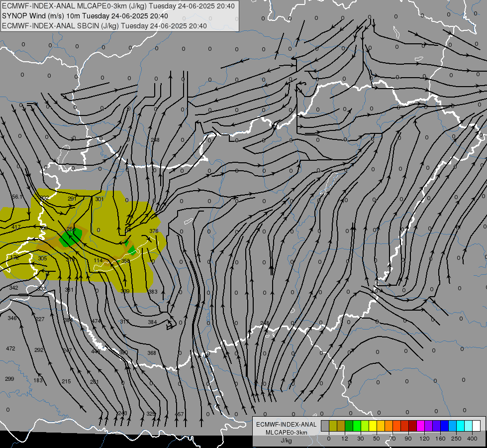
Task: Click the map value 56.1
Action: (x=17, y=197)
